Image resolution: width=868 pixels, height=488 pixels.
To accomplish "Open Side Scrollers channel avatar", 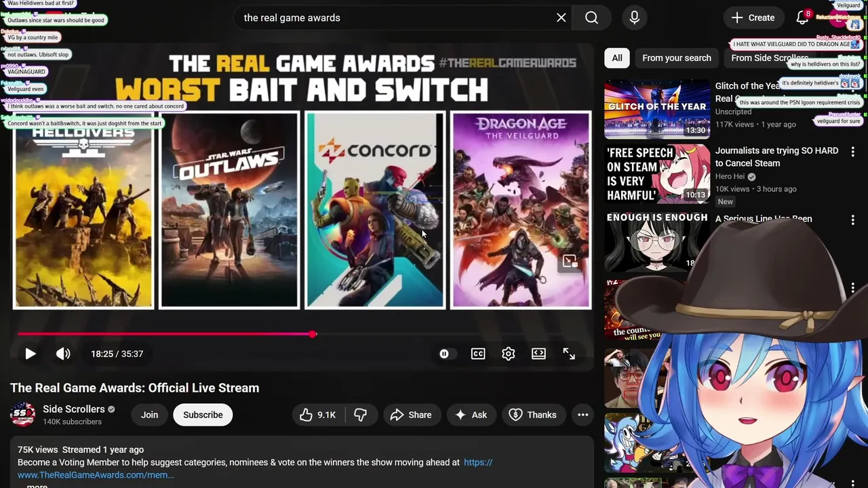I will (22, 415).
